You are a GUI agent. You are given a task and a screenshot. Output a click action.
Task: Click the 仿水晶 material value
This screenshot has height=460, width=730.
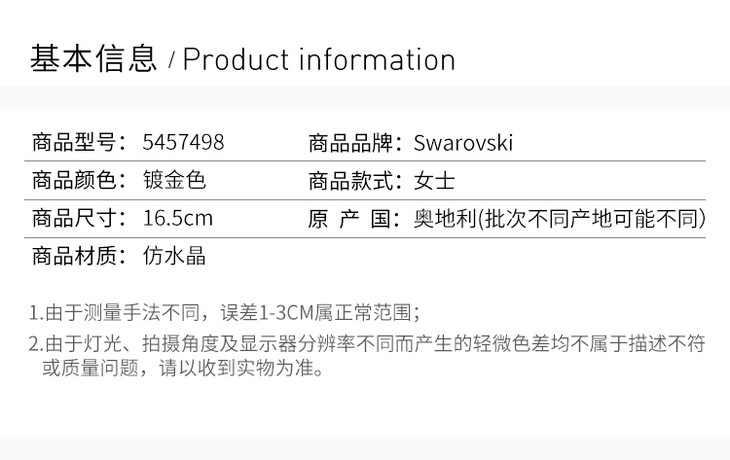tap(175, 256)
